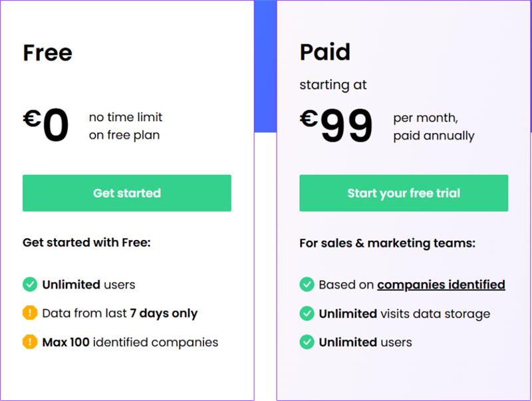Open the companies identified link

(441, 284)
